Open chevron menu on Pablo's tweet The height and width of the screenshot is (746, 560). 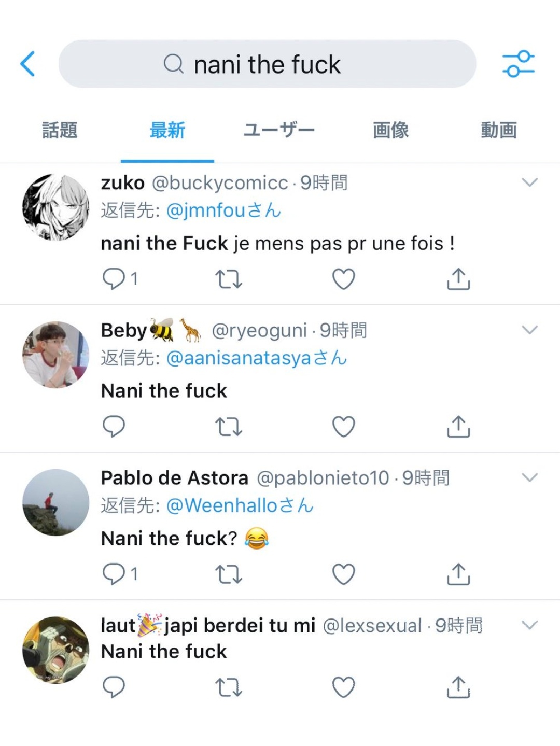529,477
